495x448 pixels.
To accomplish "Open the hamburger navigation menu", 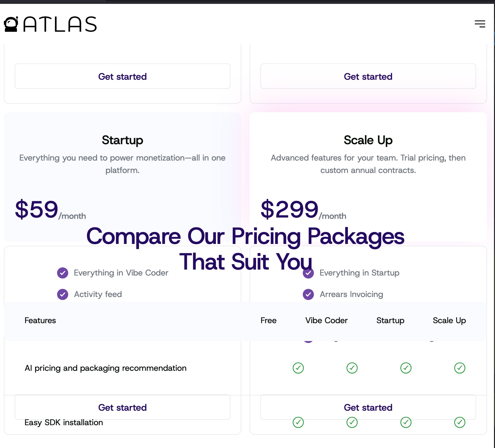I will pos(480,24).
